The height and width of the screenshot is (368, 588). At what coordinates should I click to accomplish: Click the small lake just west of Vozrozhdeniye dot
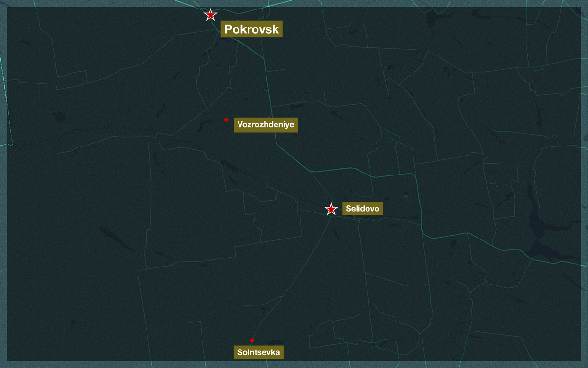[207, 125]
